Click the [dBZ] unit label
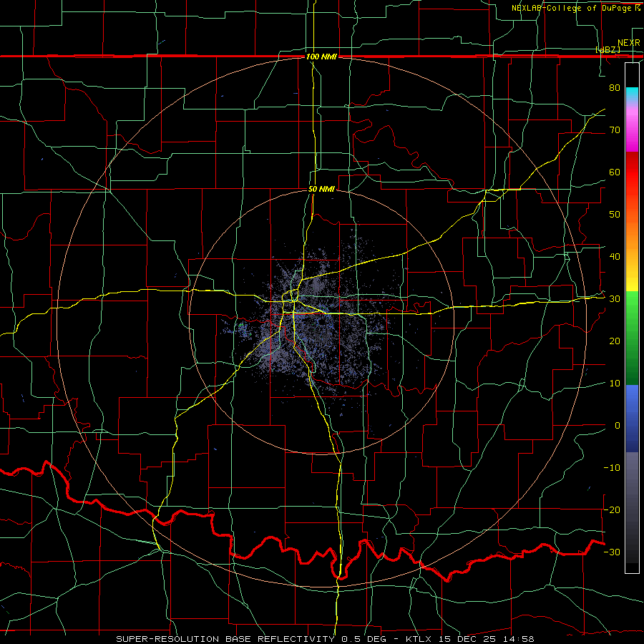 pyautogui.click(x=608, y=49)
